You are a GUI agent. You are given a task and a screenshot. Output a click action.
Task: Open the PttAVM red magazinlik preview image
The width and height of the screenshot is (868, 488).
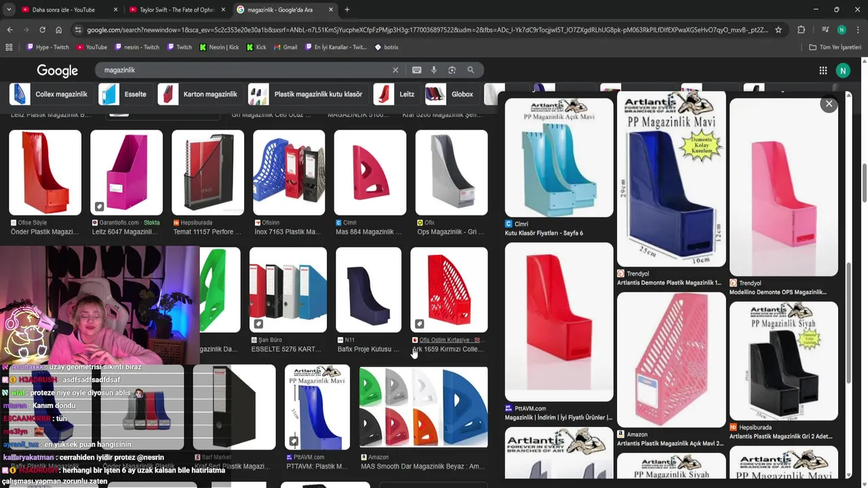pyautogui.click(x=559, y=321)
